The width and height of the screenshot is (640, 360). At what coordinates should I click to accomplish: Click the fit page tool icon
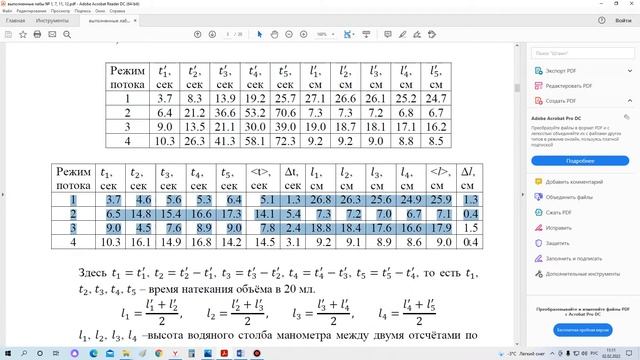click(x=347, y=35)
